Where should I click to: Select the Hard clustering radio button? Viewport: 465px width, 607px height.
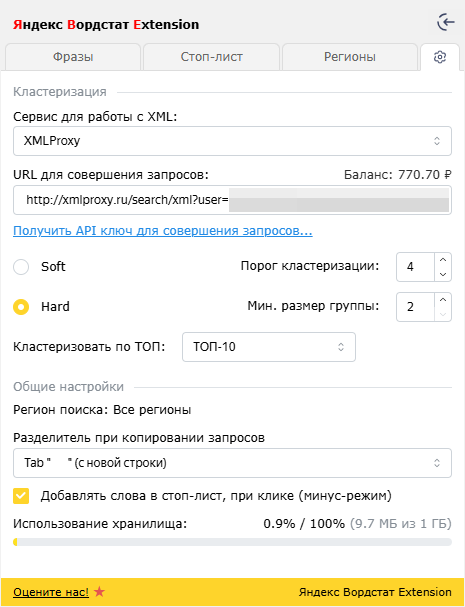point(21,307)
